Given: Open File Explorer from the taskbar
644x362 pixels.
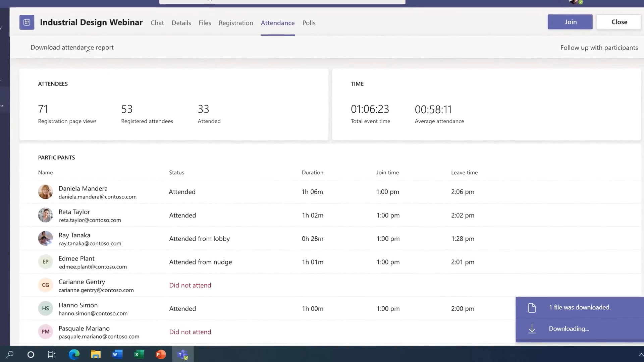Looking at the screenshot, I should 96,354.
